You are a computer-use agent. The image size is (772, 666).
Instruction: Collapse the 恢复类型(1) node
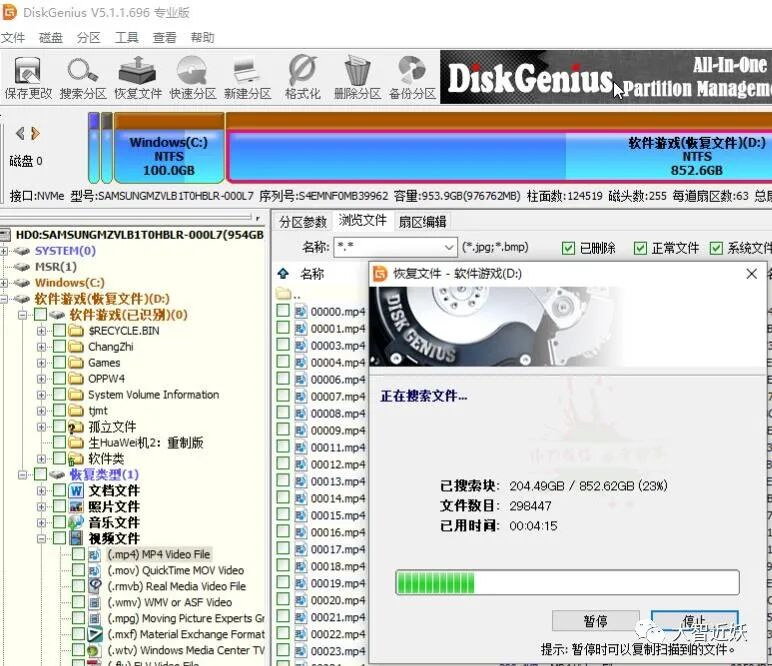pyautogui.click(x=22, y=475)
